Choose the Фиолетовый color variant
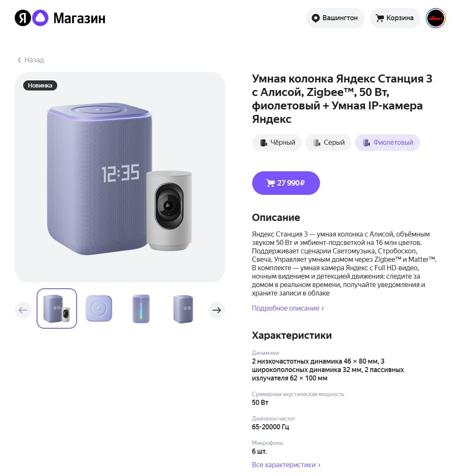469x476 pixels. 387,143
